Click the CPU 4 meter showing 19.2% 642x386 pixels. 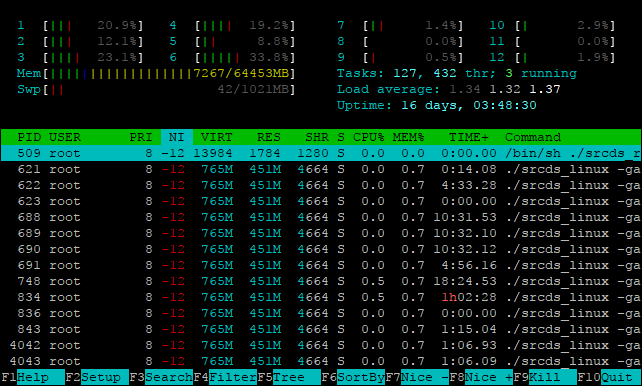tap(232, 25)
